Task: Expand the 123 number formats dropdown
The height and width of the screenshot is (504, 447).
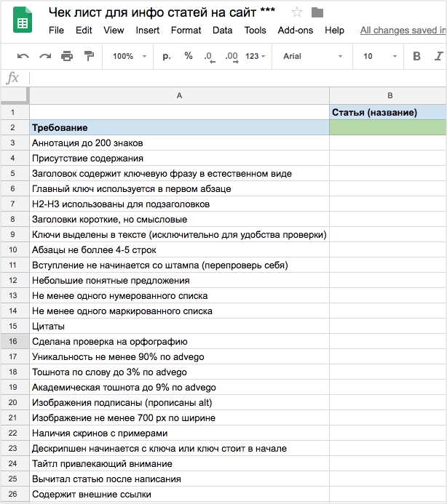Action: pyautogui.click(x=256, y=57)
